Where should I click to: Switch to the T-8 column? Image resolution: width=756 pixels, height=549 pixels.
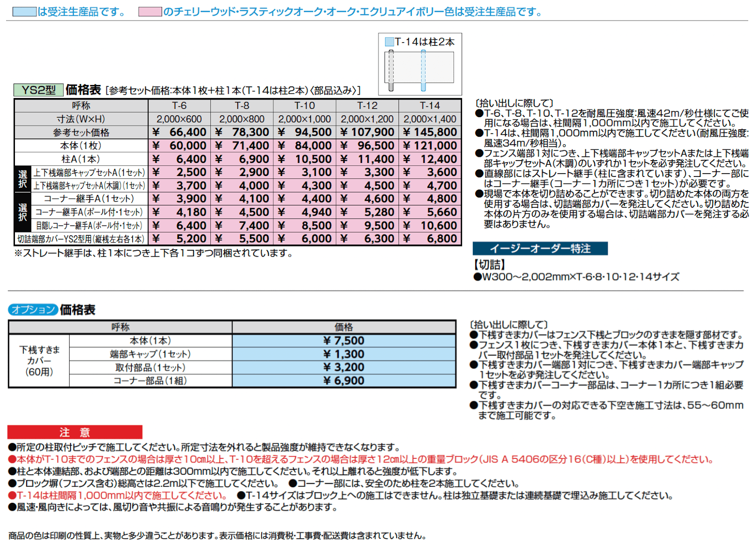[x=242, y=106]
